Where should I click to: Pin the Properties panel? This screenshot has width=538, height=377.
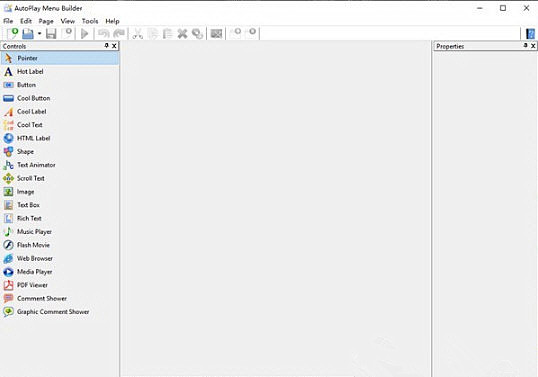525,46
